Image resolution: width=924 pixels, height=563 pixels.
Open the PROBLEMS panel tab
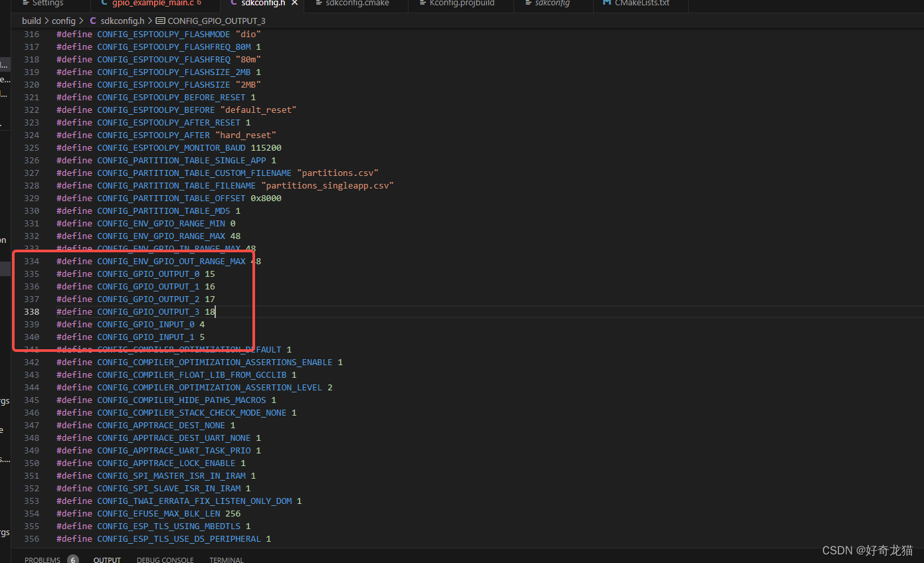click(43, 560)
